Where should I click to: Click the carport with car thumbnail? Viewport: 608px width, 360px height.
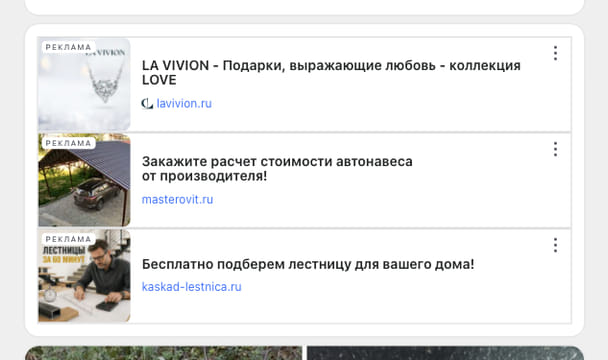pyautogui.click(x=85, y=180)
